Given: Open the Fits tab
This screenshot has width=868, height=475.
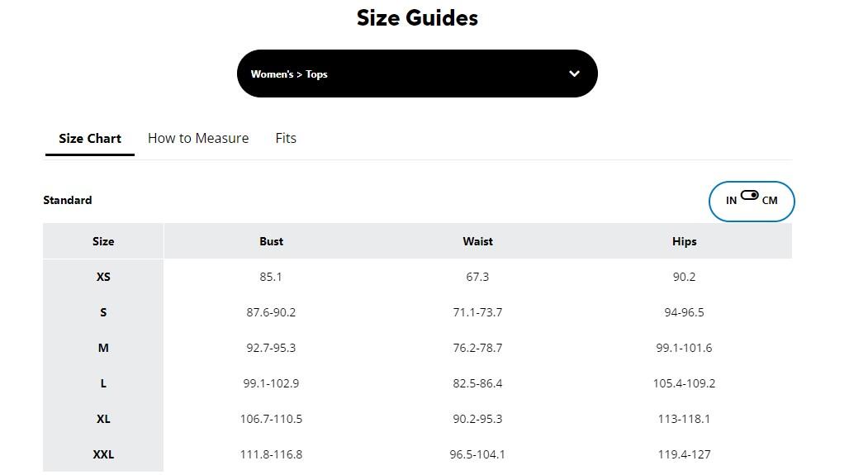Looking at the screenshot, I should pos(286,139).
